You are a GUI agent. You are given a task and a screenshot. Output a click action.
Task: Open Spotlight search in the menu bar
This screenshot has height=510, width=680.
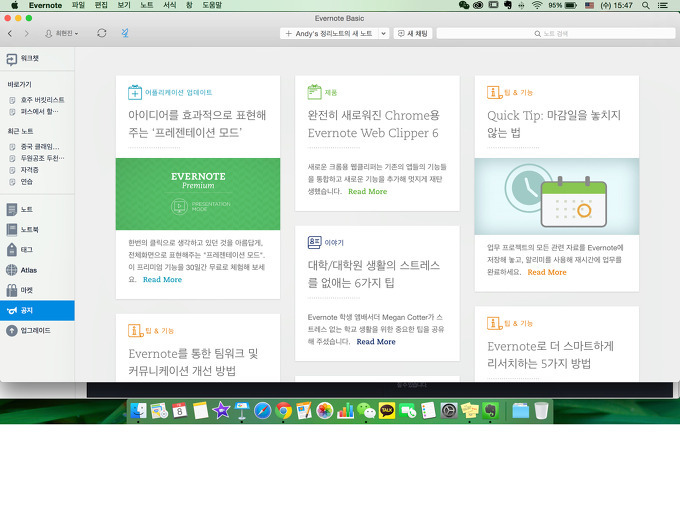646,5
